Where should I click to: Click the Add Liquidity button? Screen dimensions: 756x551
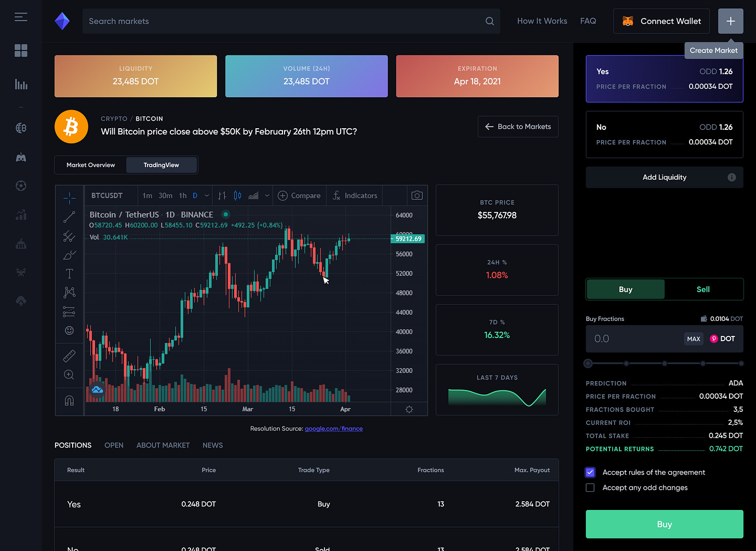tap(665, 178)
